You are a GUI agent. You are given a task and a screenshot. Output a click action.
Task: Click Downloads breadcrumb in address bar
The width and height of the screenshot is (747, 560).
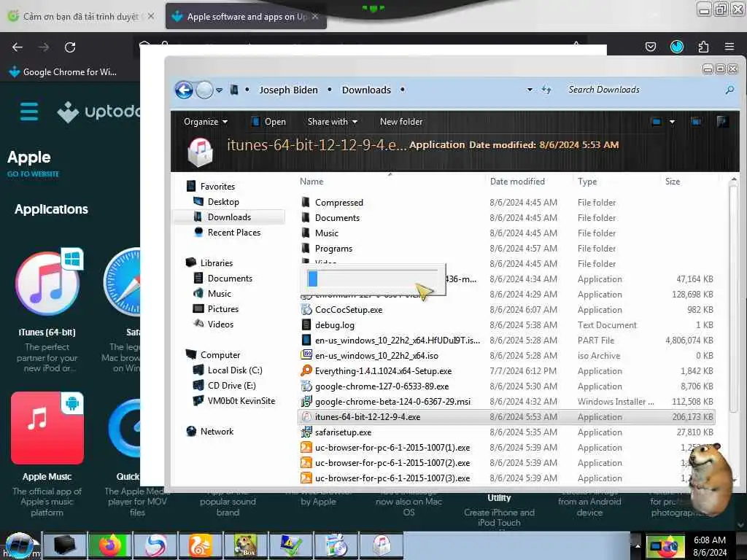[x=366, y=90]
